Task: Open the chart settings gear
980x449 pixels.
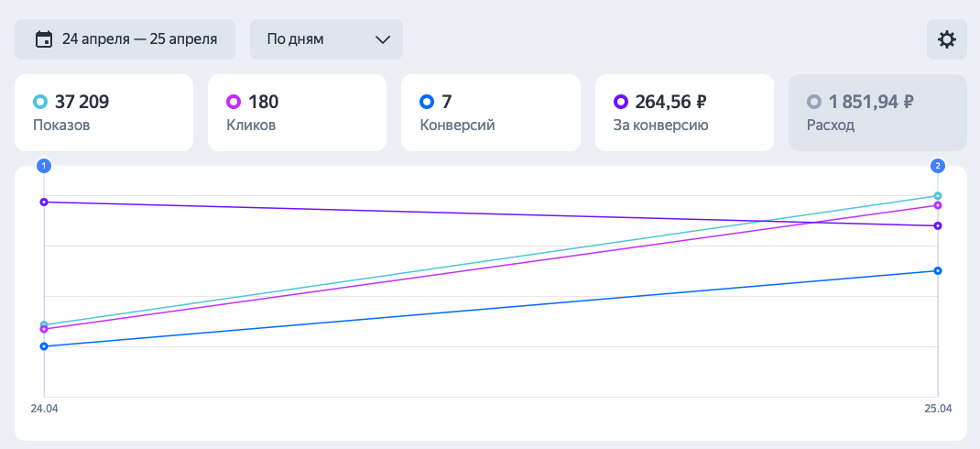Action: click(x=946, y=39)
